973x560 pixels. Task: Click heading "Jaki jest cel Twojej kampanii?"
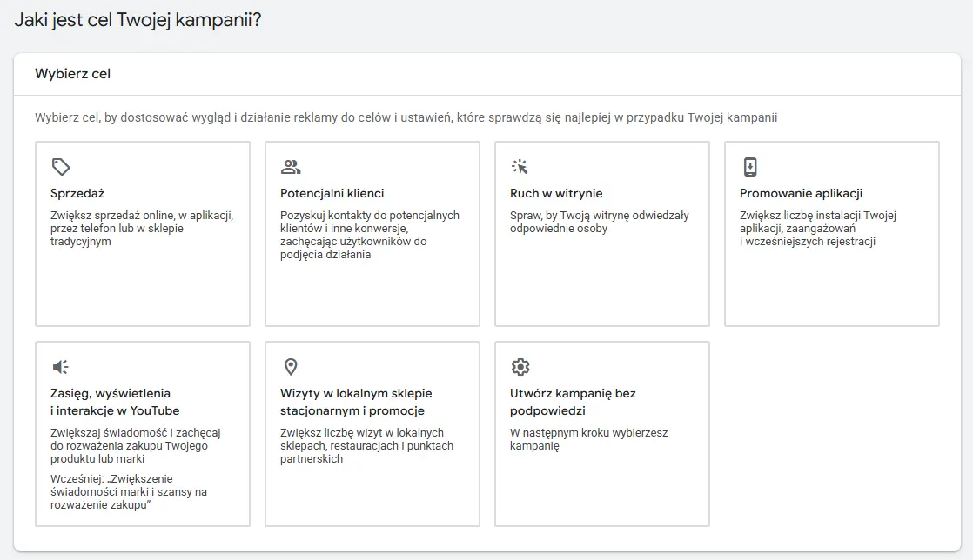pyautogui.click(x=138, y=20)
